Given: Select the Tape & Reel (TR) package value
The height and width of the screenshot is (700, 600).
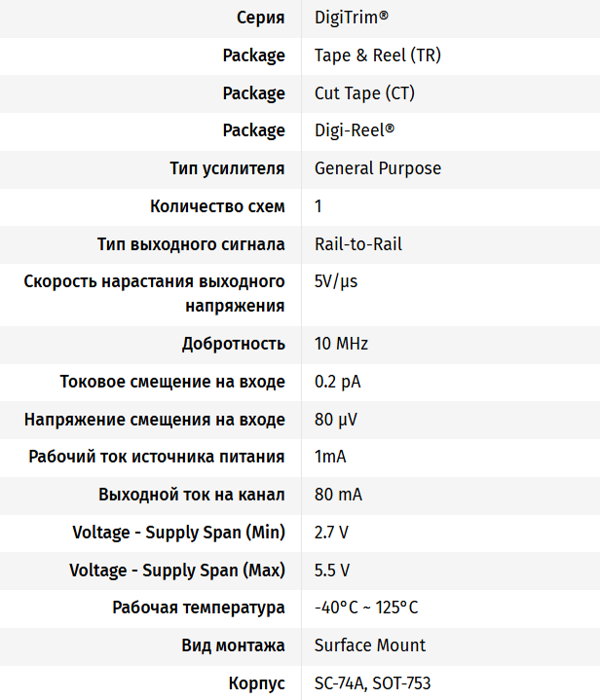Looking at the screenshot, I should pos(377,55).
